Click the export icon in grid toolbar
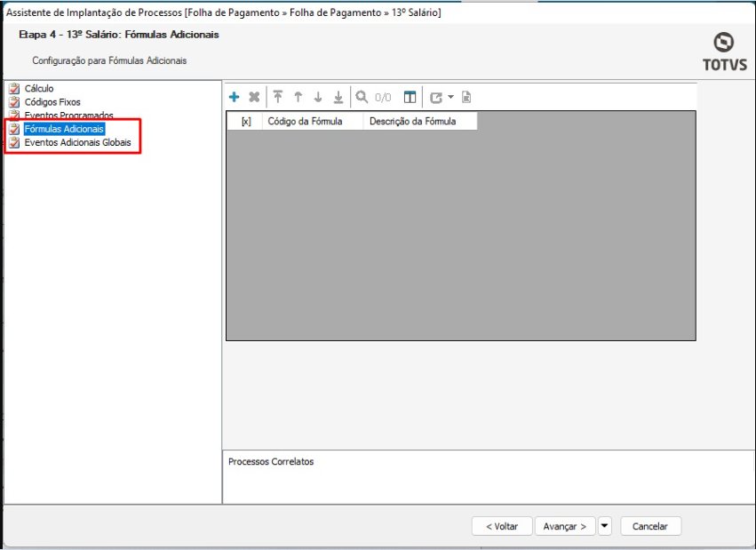This screenshot has width=756, height=550. 436,98
